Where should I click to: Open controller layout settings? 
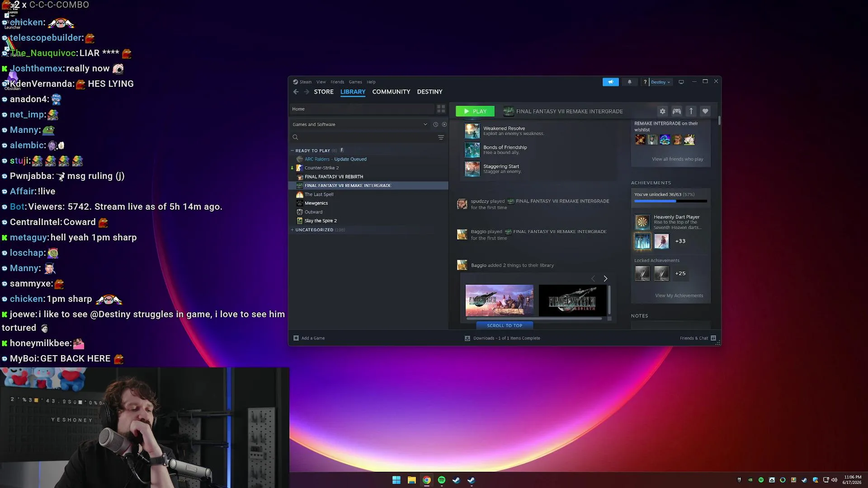click(x=677, y=111)
